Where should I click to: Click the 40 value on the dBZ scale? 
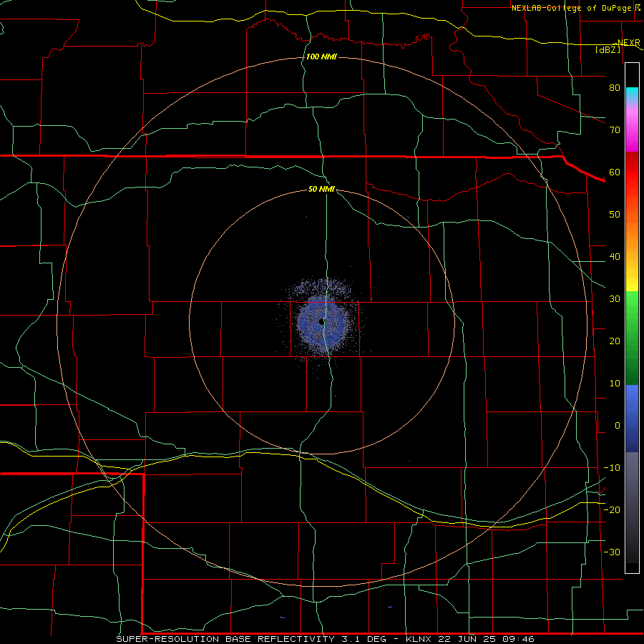[615, 257]
